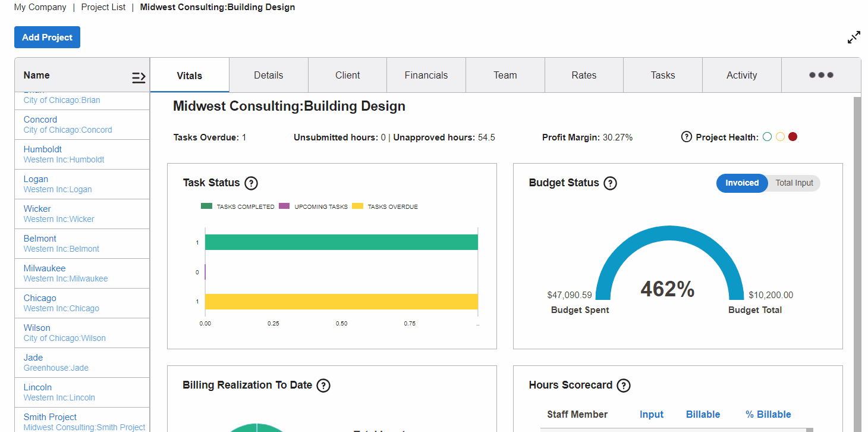Open the overflow tab menu

tap(820, 75)
